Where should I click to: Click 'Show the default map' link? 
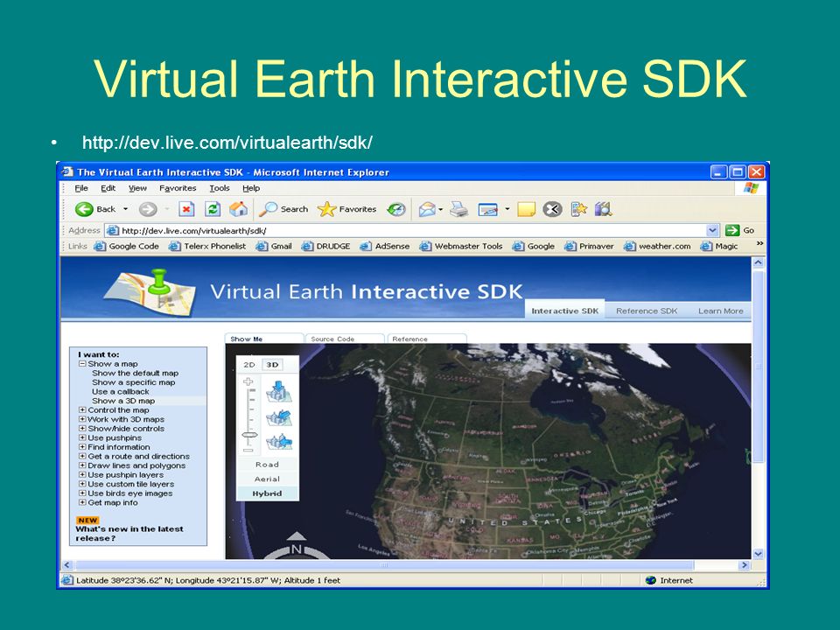coord(135,373)
